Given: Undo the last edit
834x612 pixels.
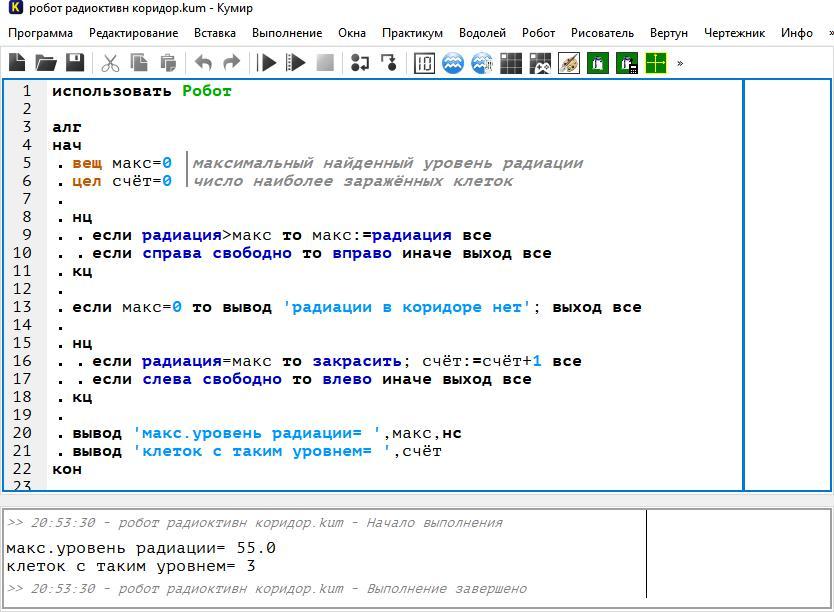Looking at the screenshot, I should 203,63.
